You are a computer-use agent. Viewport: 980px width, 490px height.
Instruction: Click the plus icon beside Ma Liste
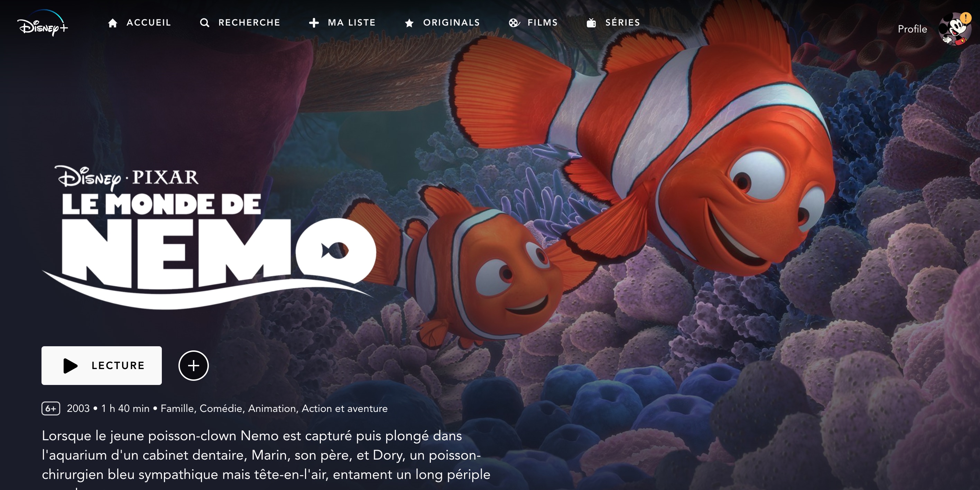click(314, 23)
